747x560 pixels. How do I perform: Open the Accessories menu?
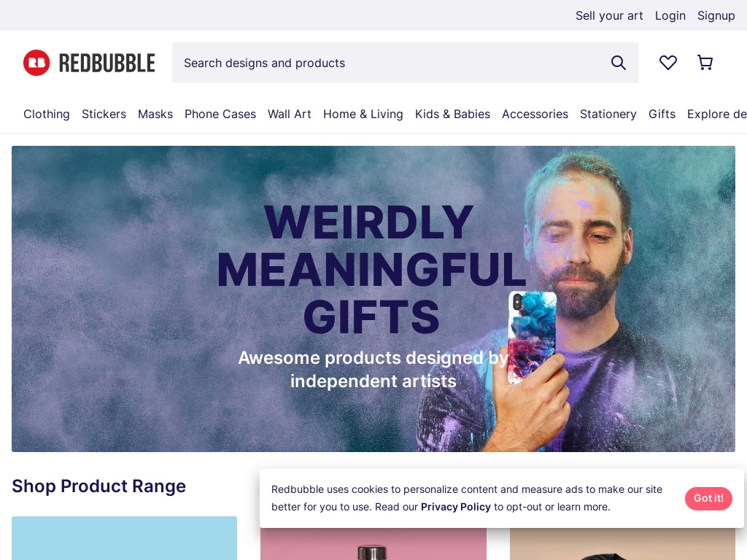[535, 114]
